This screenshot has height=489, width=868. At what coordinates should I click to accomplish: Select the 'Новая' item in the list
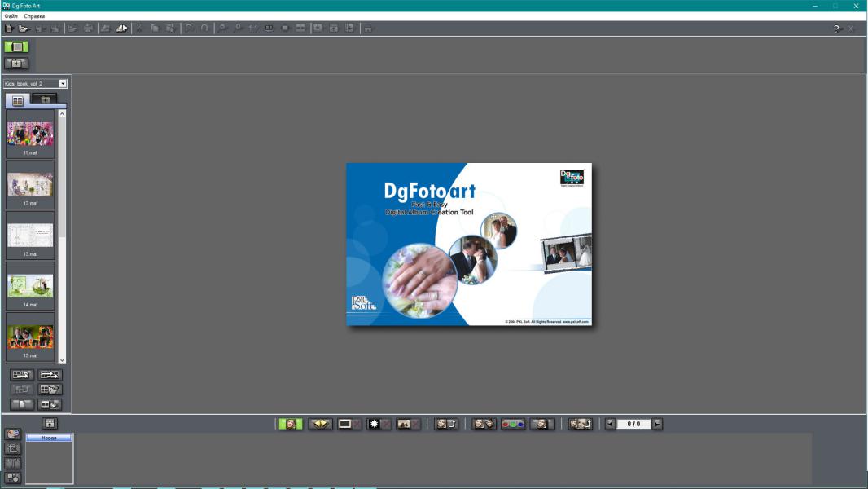tap(49, 438)
